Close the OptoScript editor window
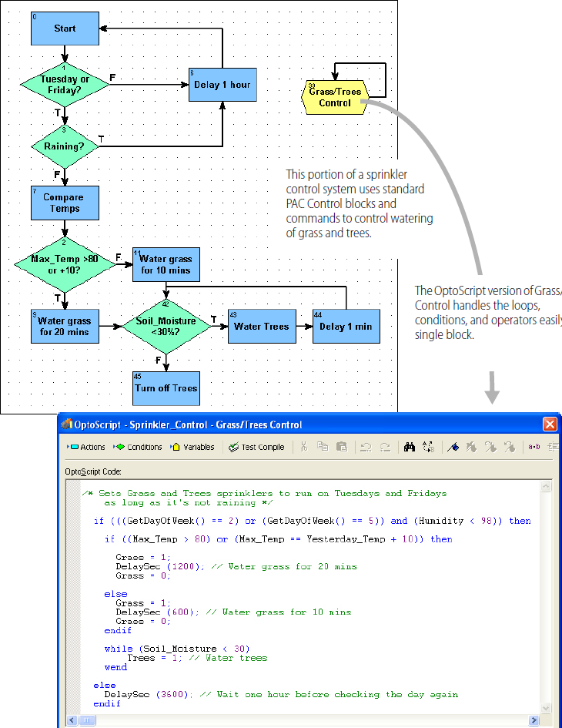Viewport: 562px width, 728px height. [550, 424]
